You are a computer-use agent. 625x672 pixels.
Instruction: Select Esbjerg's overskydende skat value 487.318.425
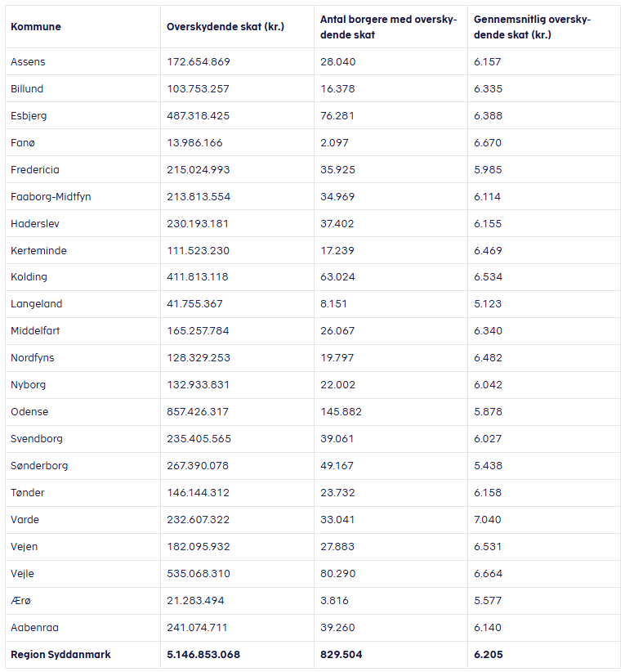(x=198, y=116)
